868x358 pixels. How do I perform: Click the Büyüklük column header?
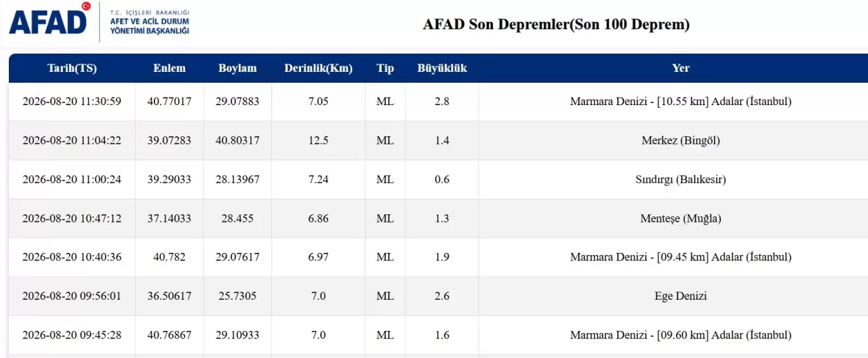442,68
